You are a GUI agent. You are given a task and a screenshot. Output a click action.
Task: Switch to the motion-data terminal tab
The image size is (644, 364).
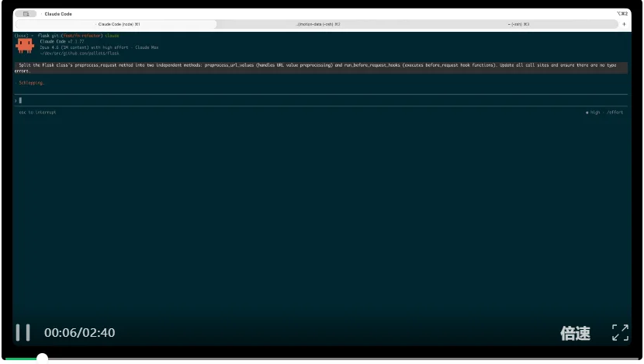coord(318,25)
